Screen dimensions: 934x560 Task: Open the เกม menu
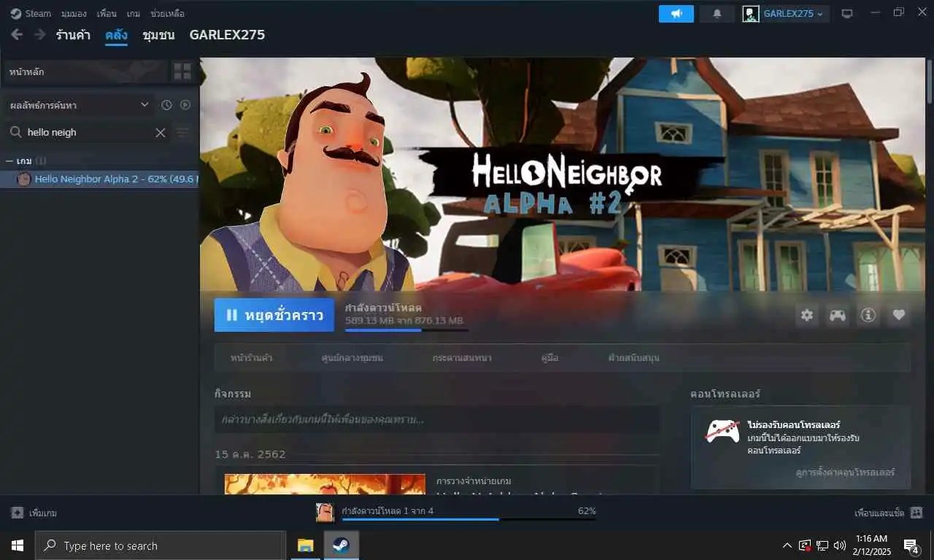click(x=134, y=13)
